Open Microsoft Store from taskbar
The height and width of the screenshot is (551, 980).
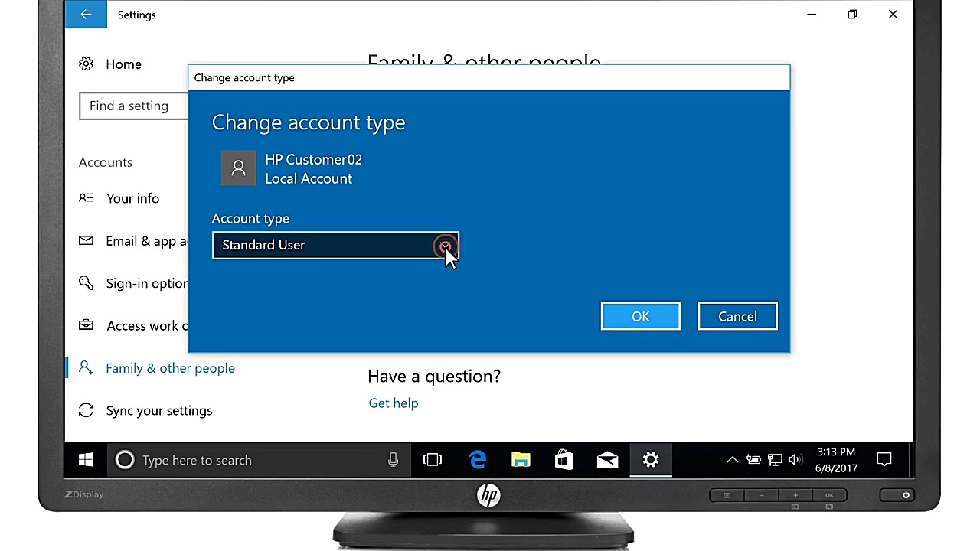point(564,460)
